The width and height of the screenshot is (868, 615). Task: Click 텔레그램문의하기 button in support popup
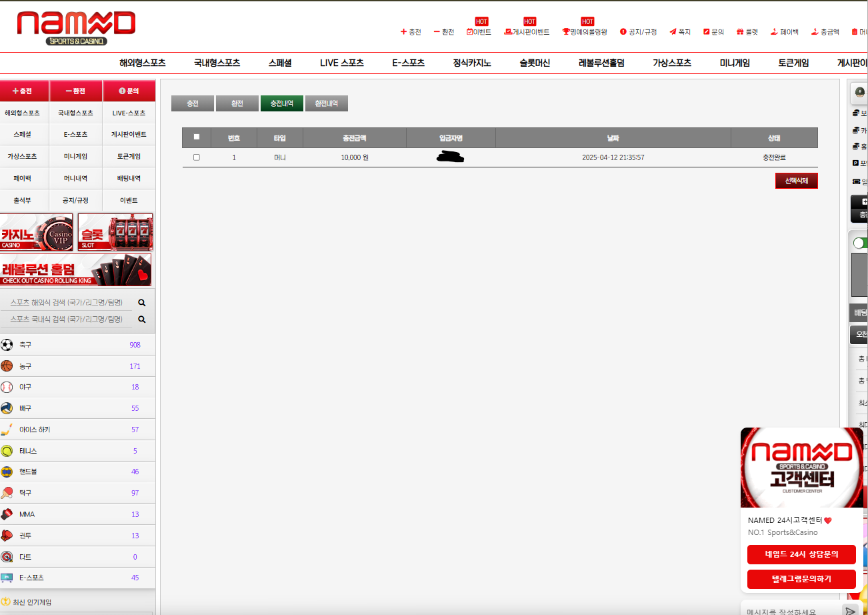click(x=801, y=579)
